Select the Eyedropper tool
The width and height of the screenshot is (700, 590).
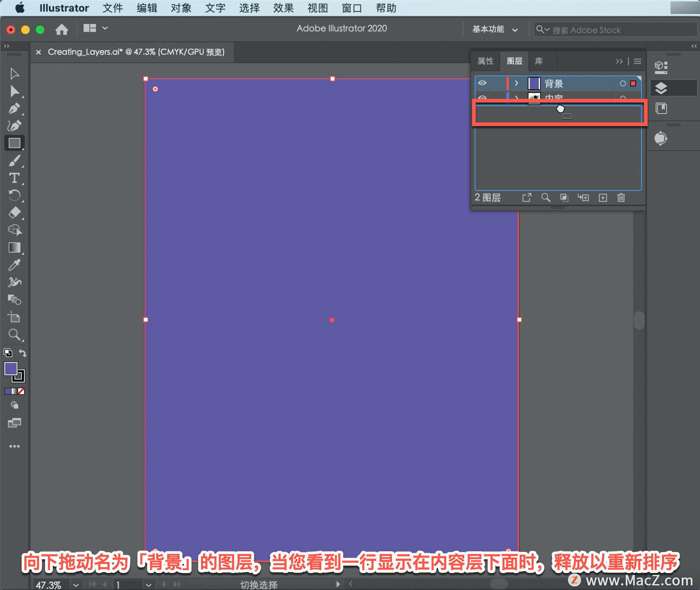tap(14, 265)
